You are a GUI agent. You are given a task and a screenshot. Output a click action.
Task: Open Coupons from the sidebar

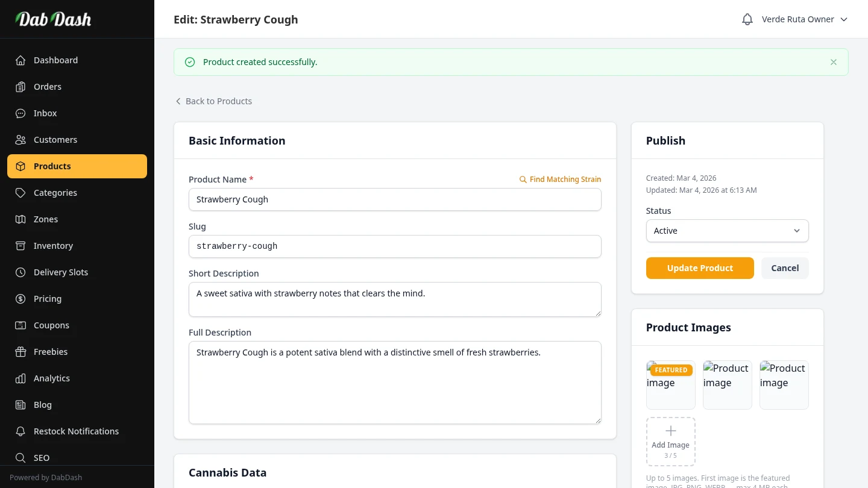pyautogui.click(x=51, y=325)
